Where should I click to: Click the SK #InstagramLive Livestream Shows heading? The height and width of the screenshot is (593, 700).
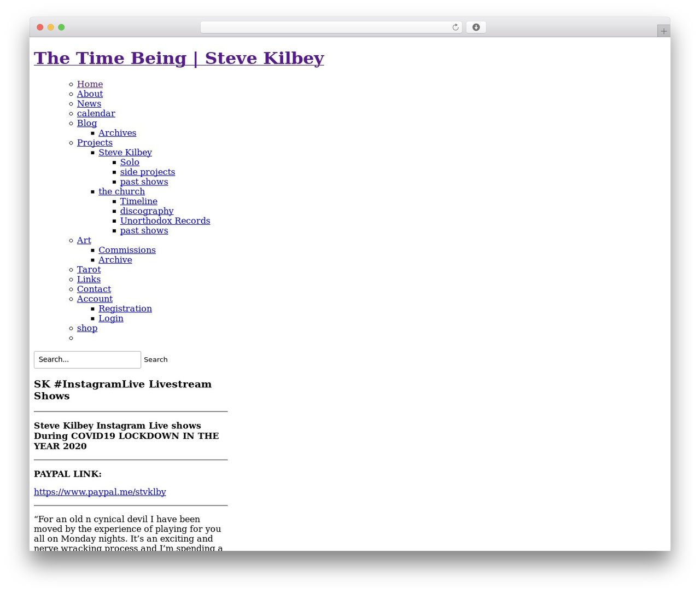pyautogui.click(x=122, y=390)
